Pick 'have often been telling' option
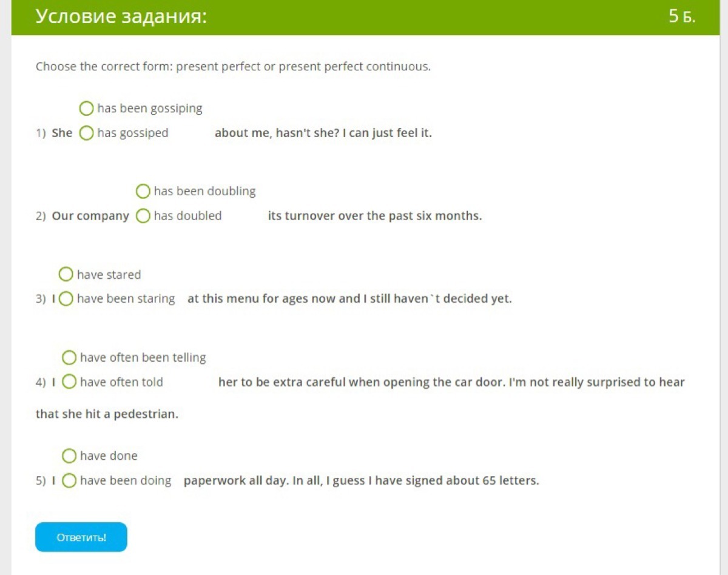Screen dimensions: 728x575 pos(70,358)
